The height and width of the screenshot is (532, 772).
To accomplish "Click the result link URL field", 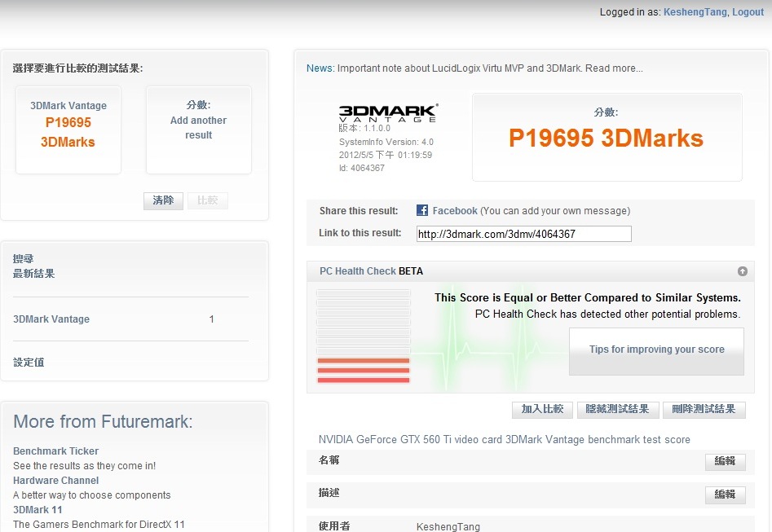I will tap(524, 234).
